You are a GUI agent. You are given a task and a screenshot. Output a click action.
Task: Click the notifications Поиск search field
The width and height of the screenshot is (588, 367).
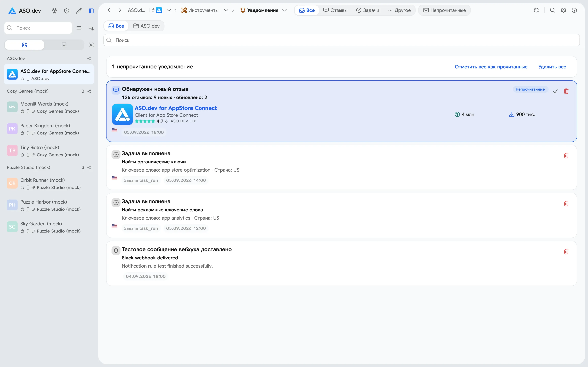point(341,40)
